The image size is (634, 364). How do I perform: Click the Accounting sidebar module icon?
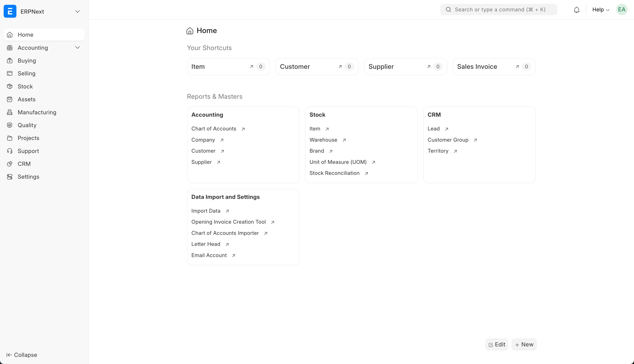10,48
